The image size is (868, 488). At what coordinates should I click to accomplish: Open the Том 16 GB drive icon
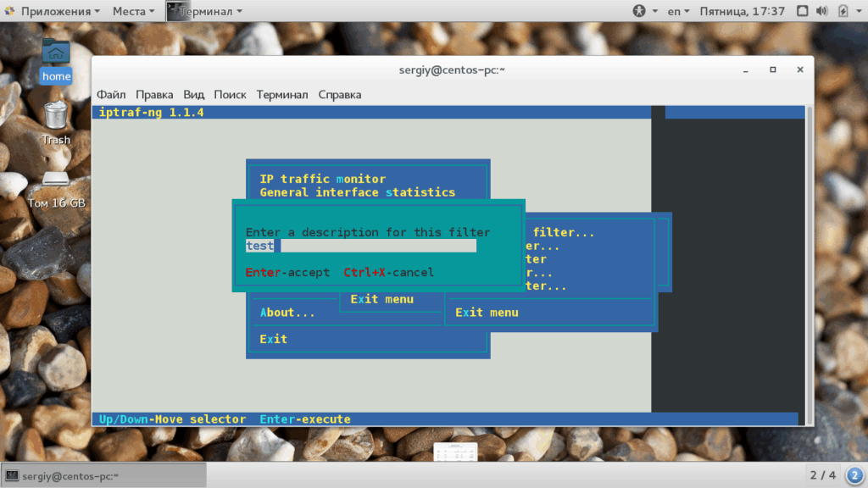click(57, 190)
